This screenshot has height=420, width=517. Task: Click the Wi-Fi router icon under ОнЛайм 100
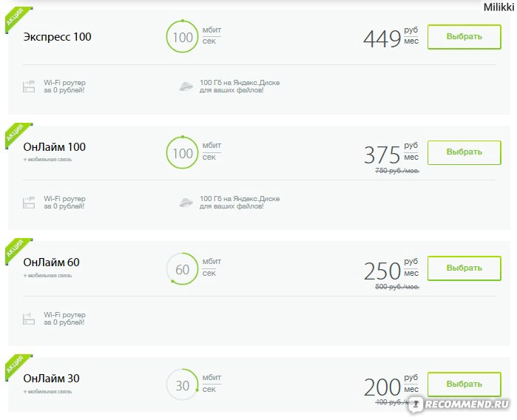tap(29, 203)
